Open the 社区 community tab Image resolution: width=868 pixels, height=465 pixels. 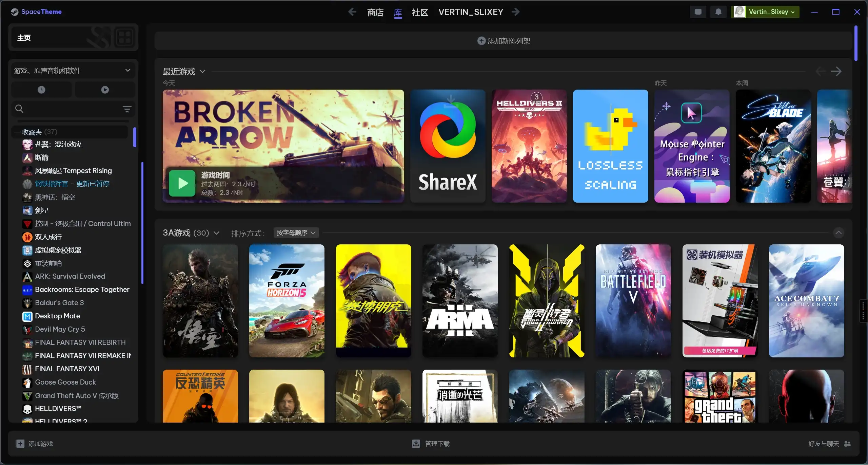(x=419, y=12)
